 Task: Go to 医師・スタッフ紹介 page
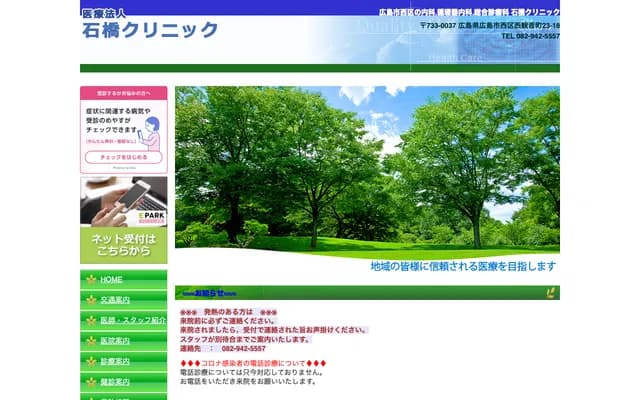132,320
